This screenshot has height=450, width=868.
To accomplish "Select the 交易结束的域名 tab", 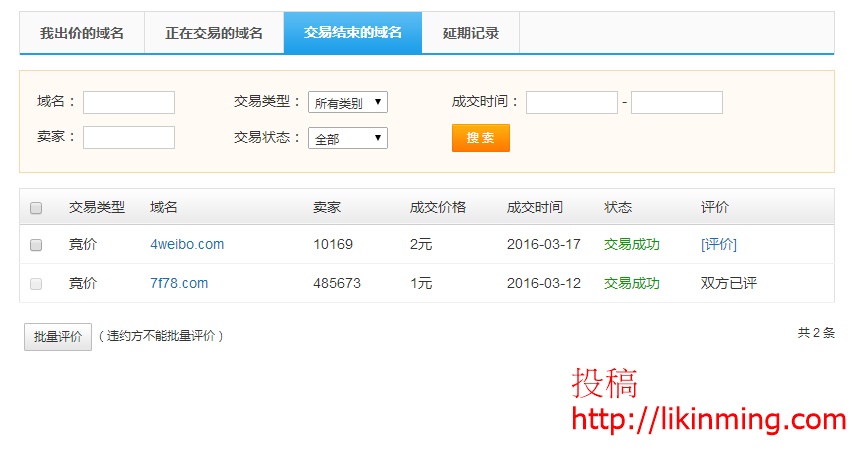I will [353, 33].
